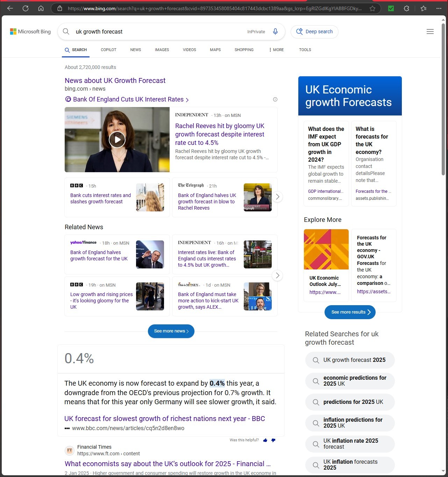
Task: Click the browser back arrow
Action: click(10, 8)
